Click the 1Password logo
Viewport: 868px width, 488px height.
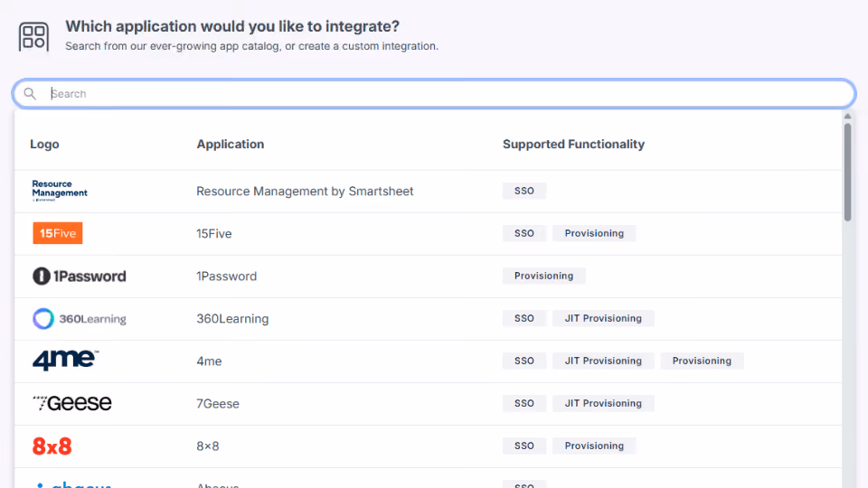tap(80, 277)
